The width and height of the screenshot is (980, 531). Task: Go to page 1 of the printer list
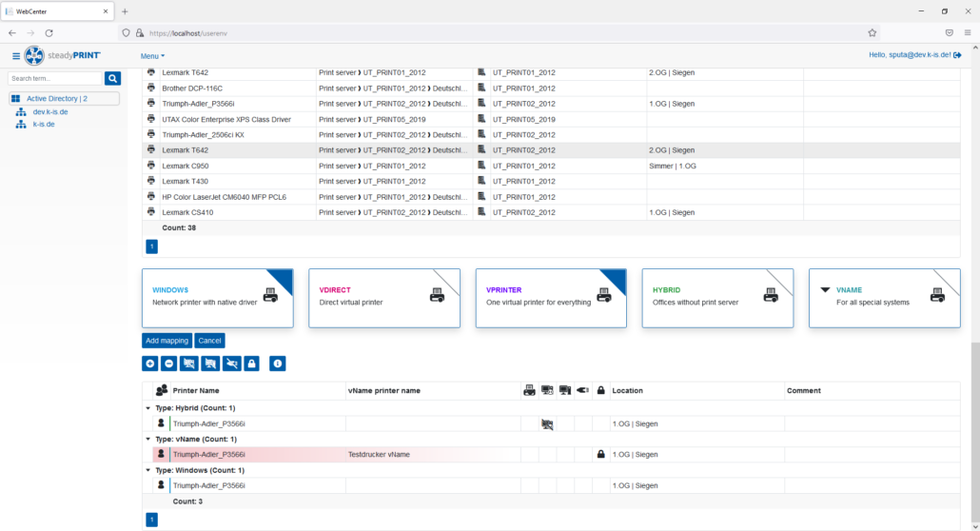[x=152, y=246]
